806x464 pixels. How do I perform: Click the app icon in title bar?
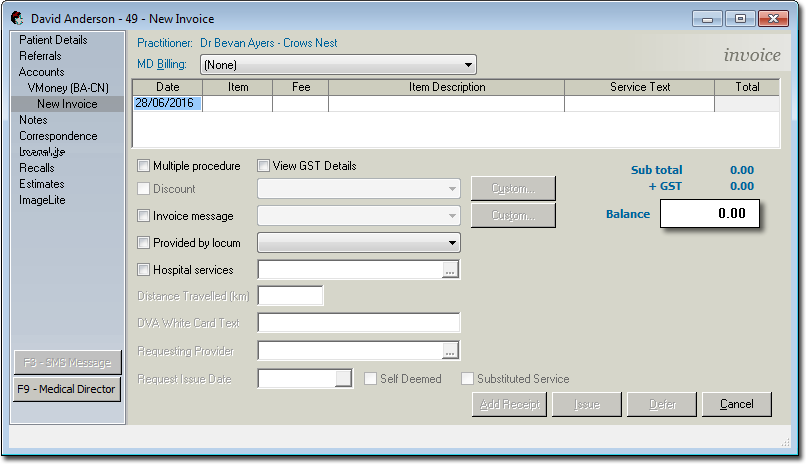coord(17,18)
